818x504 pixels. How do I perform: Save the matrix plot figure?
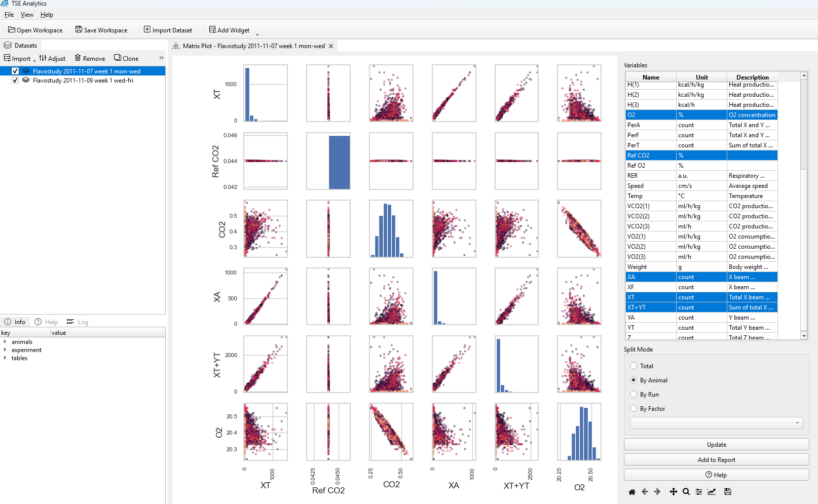pos(727,491)
